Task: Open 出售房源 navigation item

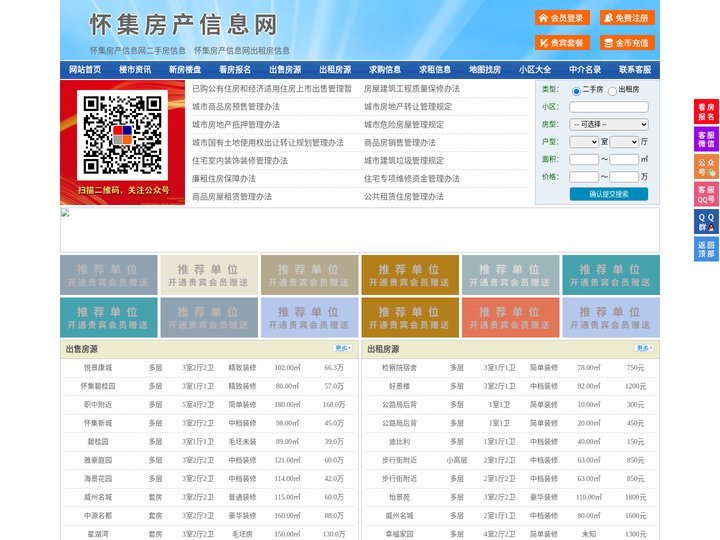Action: 285,70
